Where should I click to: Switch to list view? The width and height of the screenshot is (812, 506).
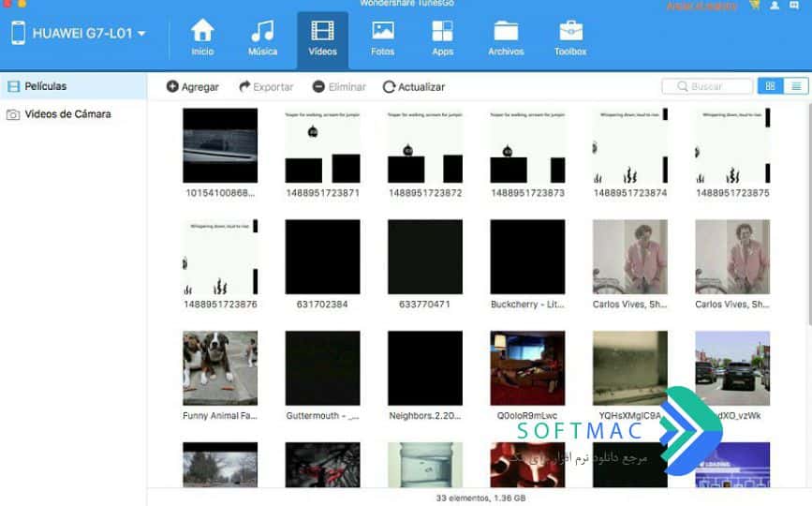click(x=796, y=86)
